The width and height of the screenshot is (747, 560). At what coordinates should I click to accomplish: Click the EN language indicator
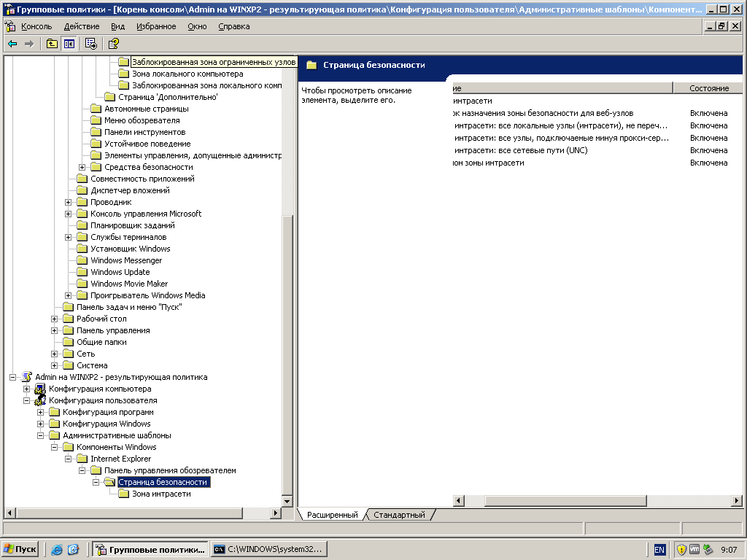click(x=659, y=550)
